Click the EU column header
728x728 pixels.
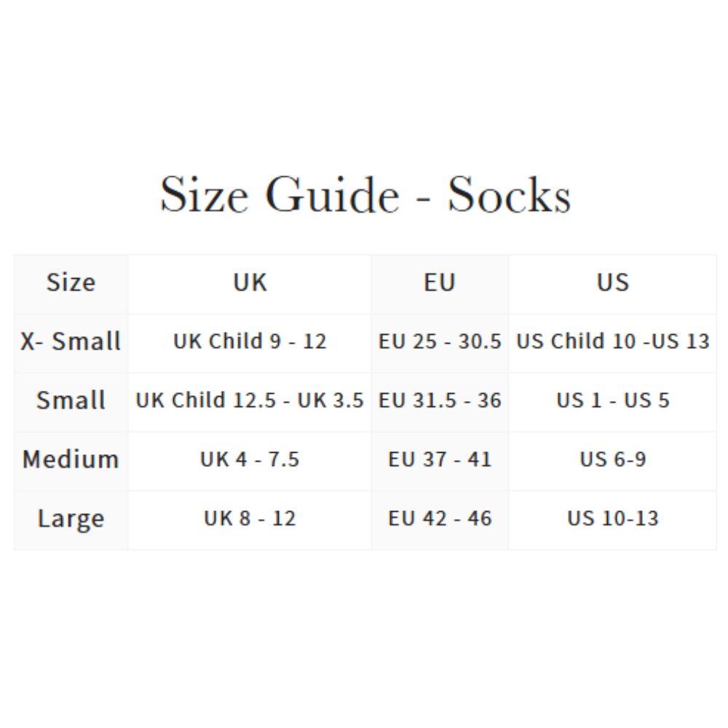440,282
